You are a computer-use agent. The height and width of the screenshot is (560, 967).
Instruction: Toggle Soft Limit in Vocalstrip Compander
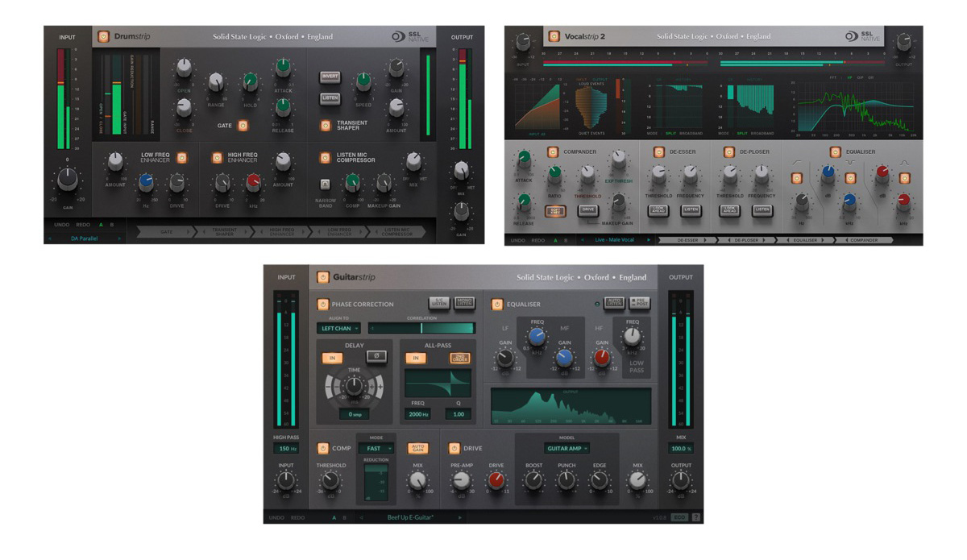(x=554, y=210)
